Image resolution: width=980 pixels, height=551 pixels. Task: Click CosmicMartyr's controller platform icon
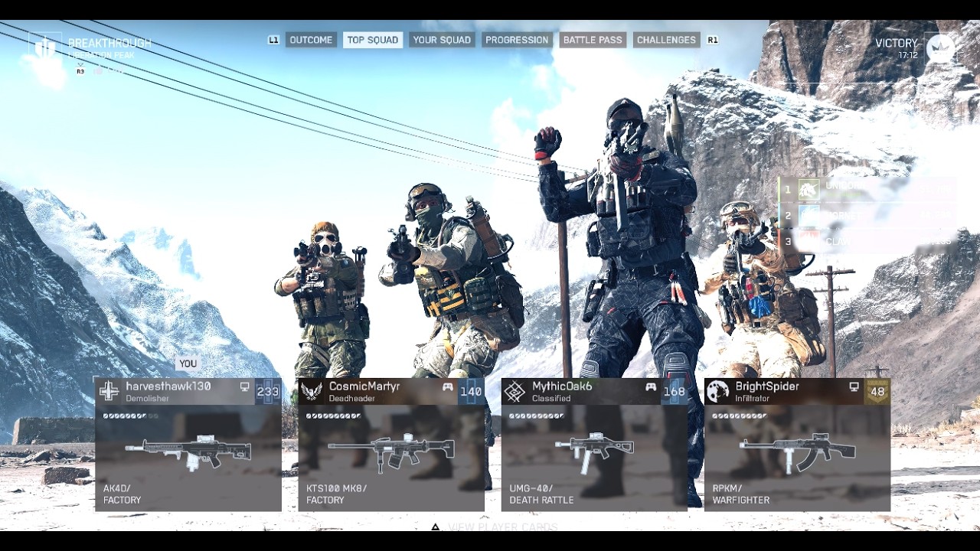point(448,387)
